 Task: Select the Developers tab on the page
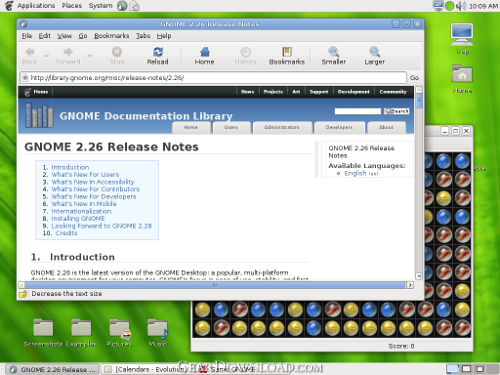339,127
